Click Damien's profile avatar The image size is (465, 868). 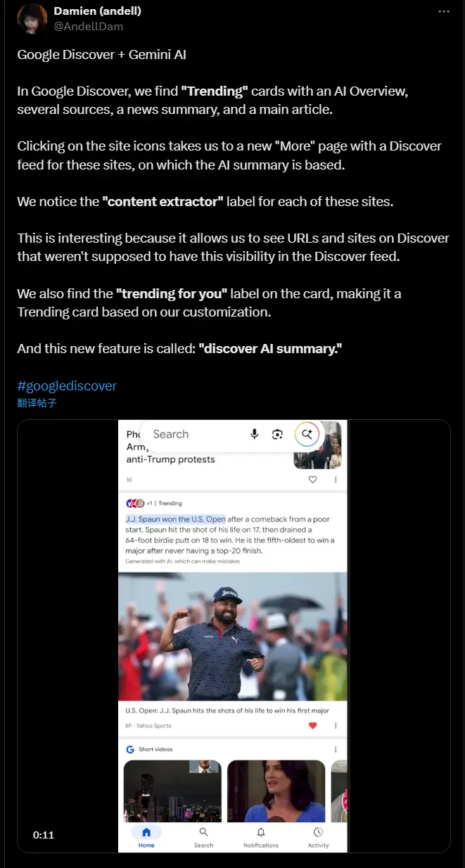coord(31,18)
